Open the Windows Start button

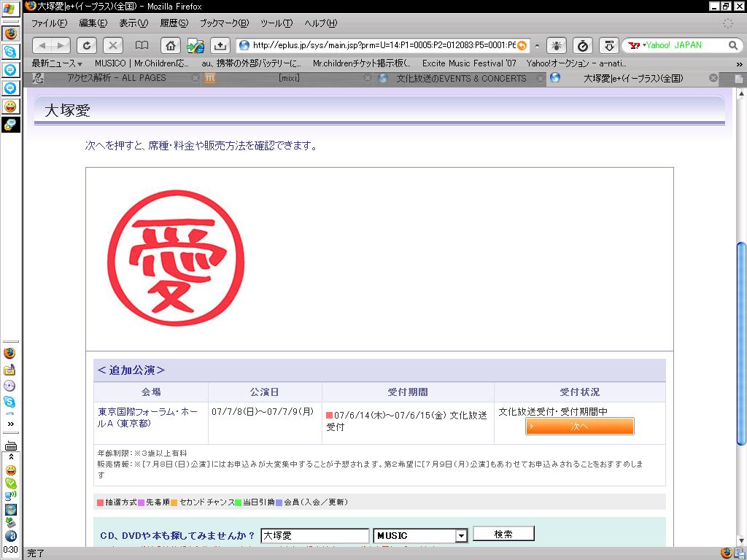(10, 9)
